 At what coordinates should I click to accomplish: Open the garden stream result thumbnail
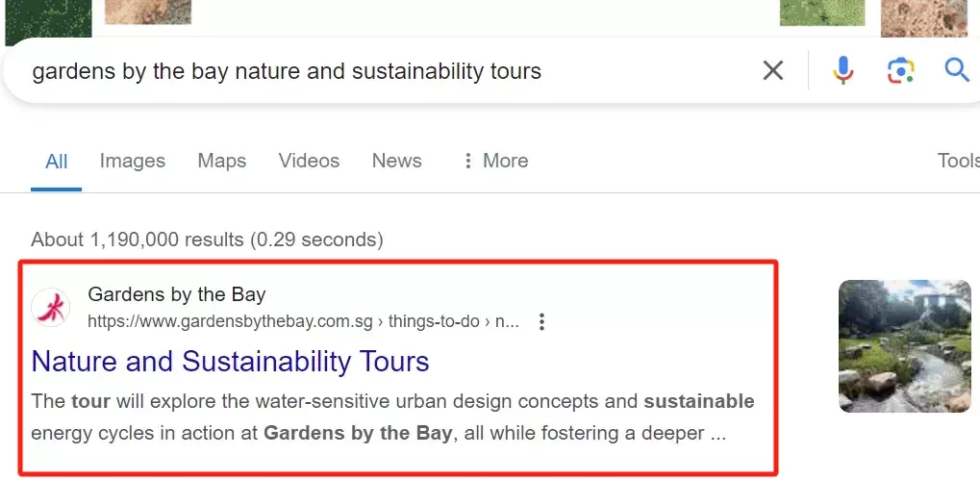(x=905, y=346)
